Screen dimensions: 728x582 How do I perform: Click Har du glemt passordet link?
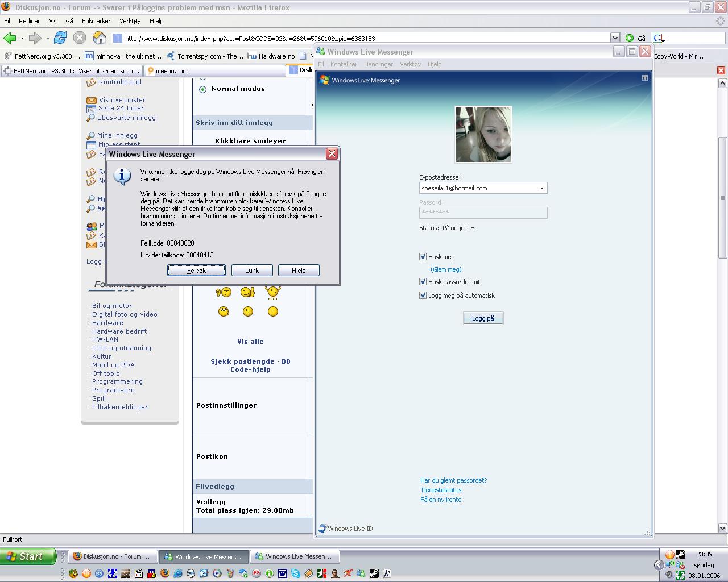click(x=453, y=480)
